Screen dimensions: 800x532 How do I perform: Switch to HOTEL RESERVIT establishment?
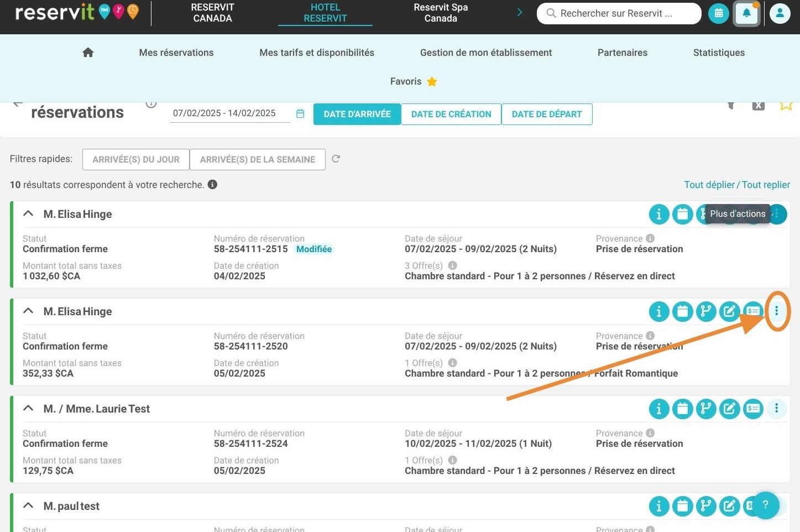325,13
